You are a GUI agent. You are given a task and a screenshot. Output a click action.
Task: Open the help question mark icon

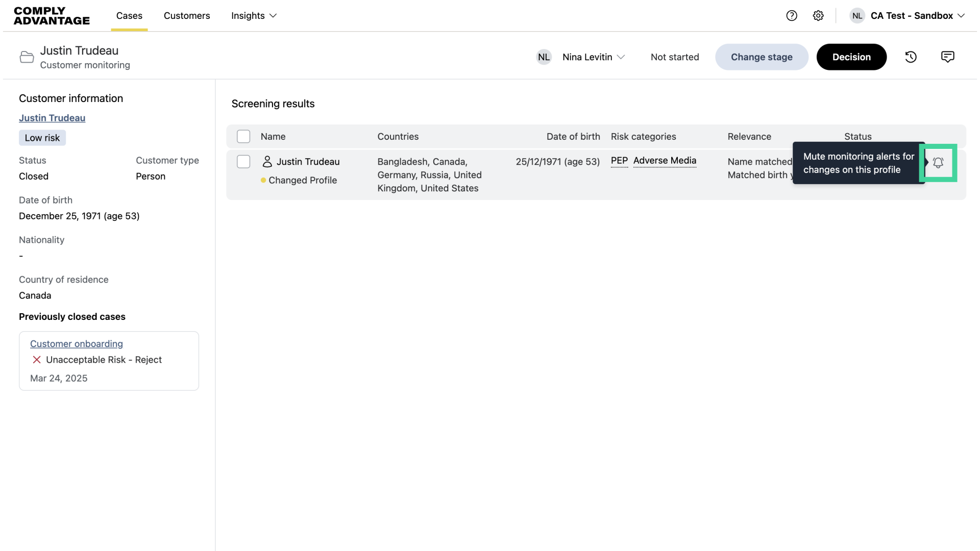pyautogui.click(x=792, y=16)
